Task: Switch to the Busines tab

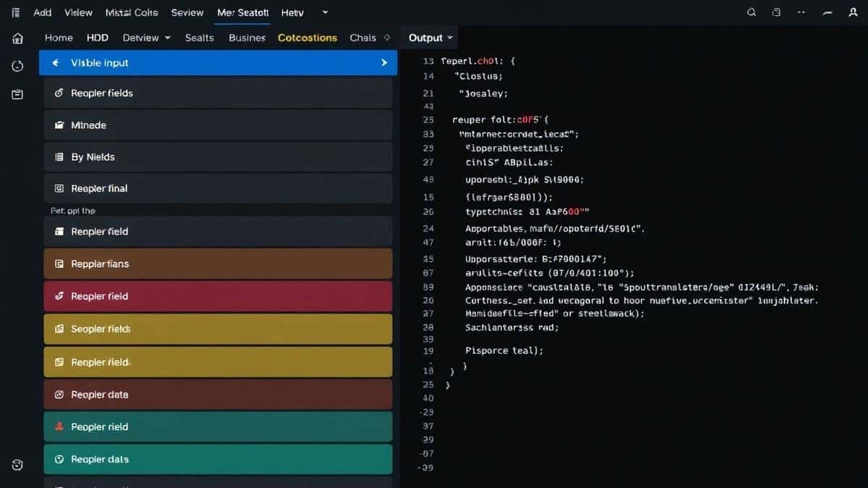Action: [247, 38]
